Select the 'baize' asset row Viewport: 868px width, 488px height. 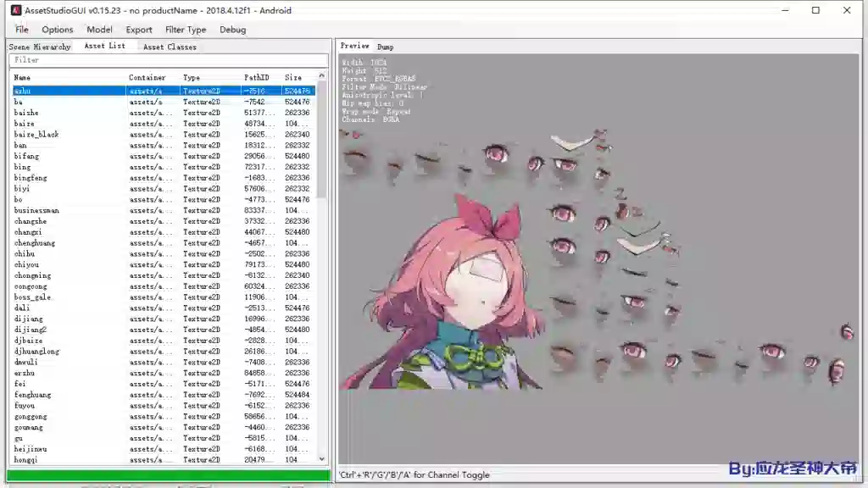[x=164, y=124]
